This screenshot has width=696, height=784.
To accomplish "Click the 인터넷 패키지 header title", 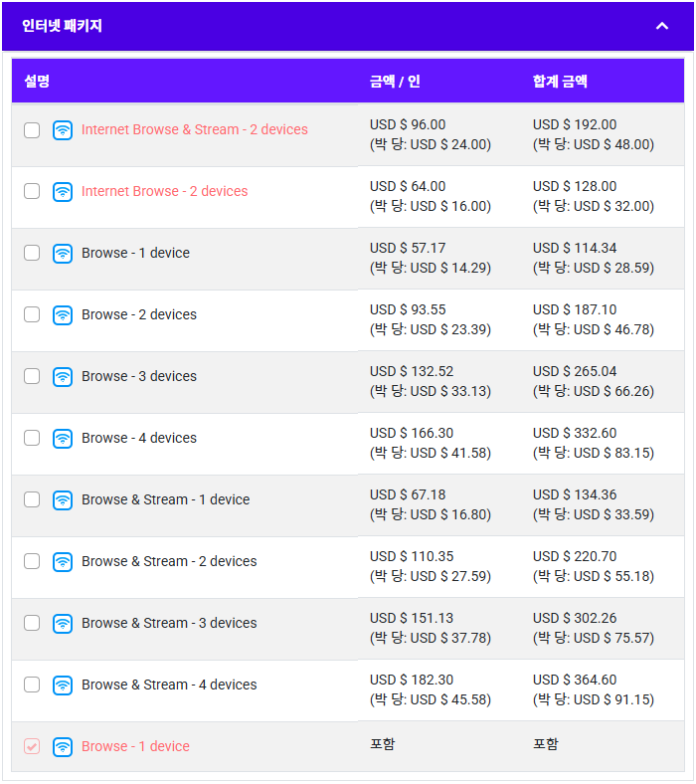I will coord(62,26).
